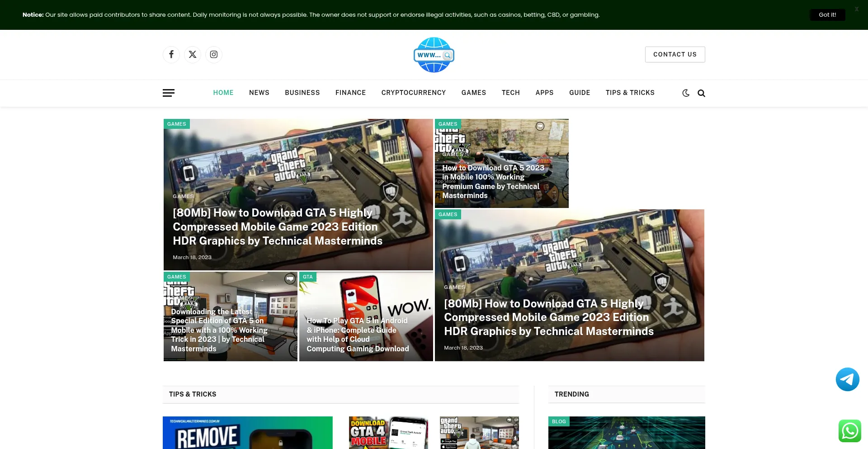Screen dimensions: 868x449
Task: Select the HOME menu item
Action: (223, 93)
